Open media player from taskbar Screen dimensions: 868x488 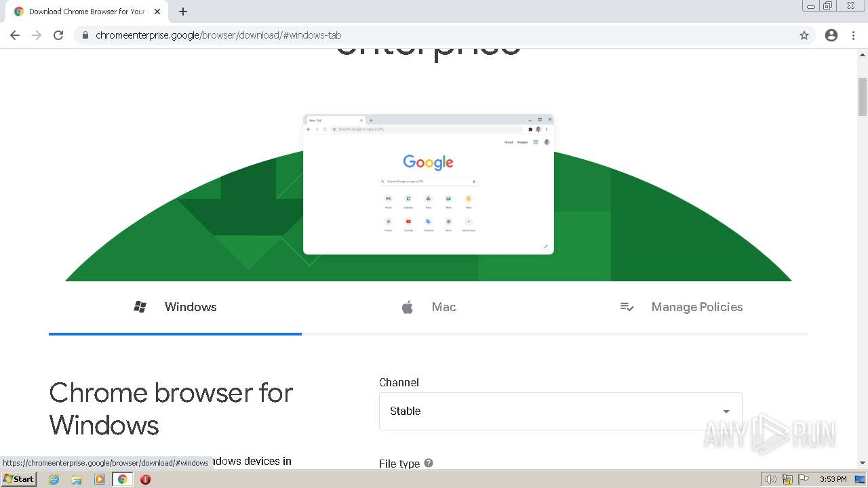point(100,479)
